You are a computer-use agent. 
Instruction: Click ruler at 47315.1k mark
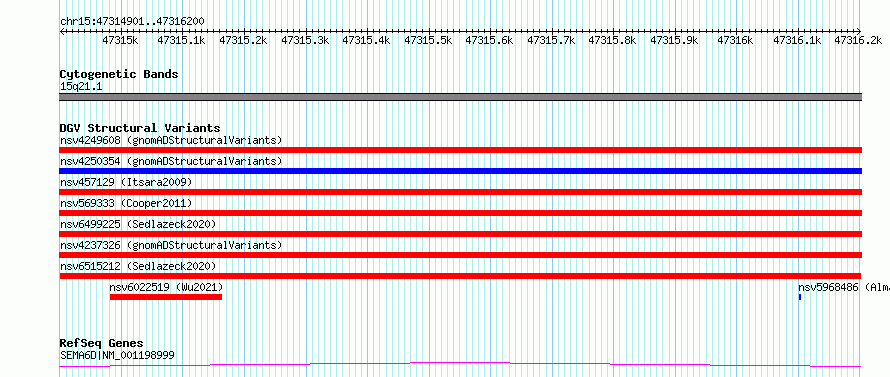[x=181, y=40]
